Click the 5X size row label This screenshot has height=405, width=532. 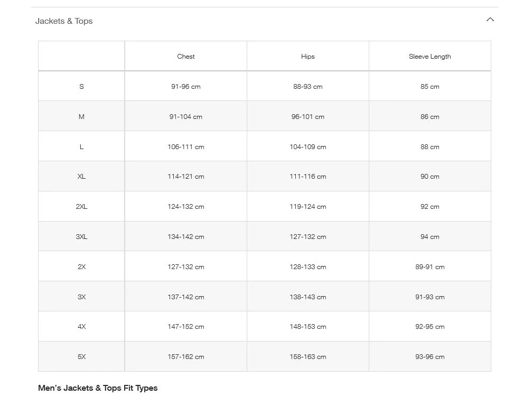pyautogui.click(x=81, y=357)
